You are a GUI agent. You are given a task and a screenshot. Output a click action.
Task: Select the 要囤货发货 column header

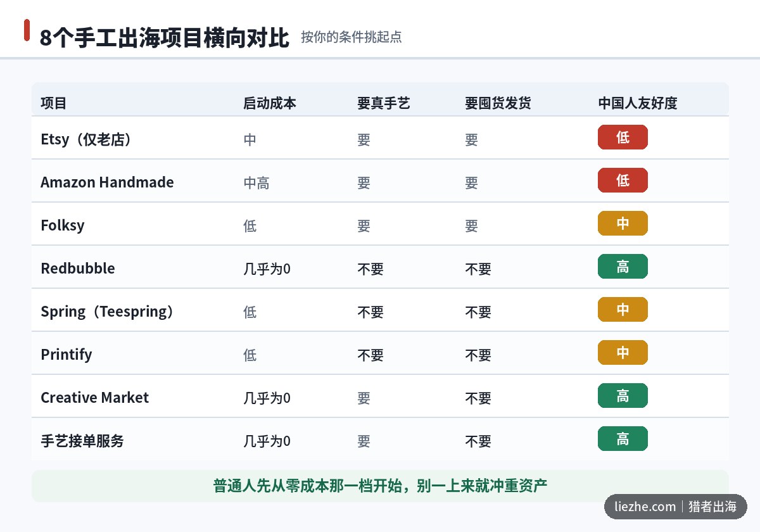pyautogui.click(x=498, y=103)
